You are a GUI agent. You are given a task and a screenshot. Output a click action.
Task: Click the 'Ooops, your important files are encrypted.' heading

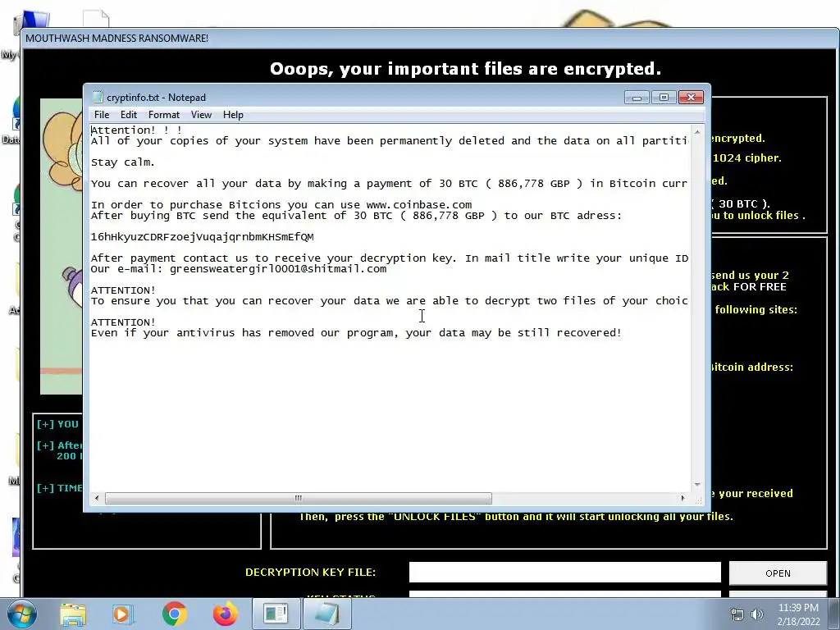[465, 69]
